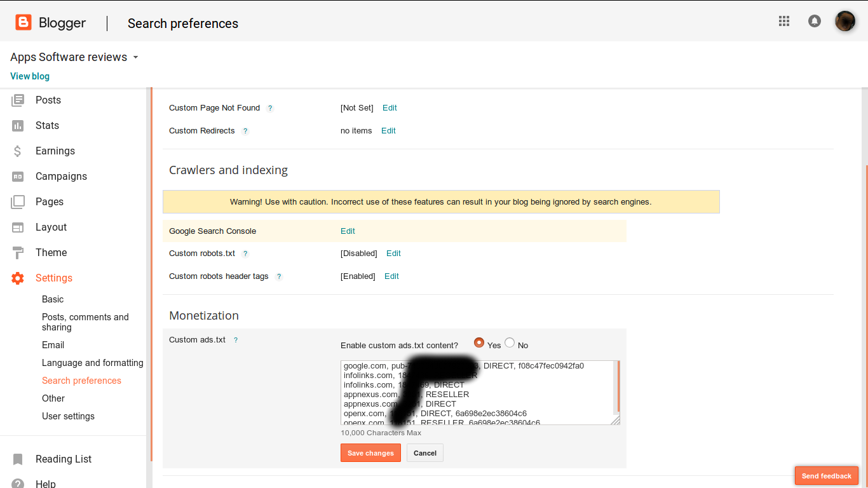868x488 pixels.
Task: Edit Custom Redirects
Action: [x=388, y=131]
